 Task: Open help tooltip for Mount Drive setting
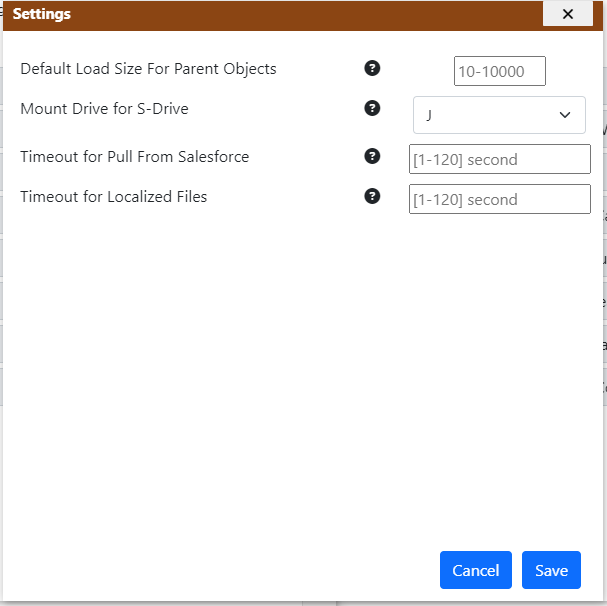pos(372,108)
